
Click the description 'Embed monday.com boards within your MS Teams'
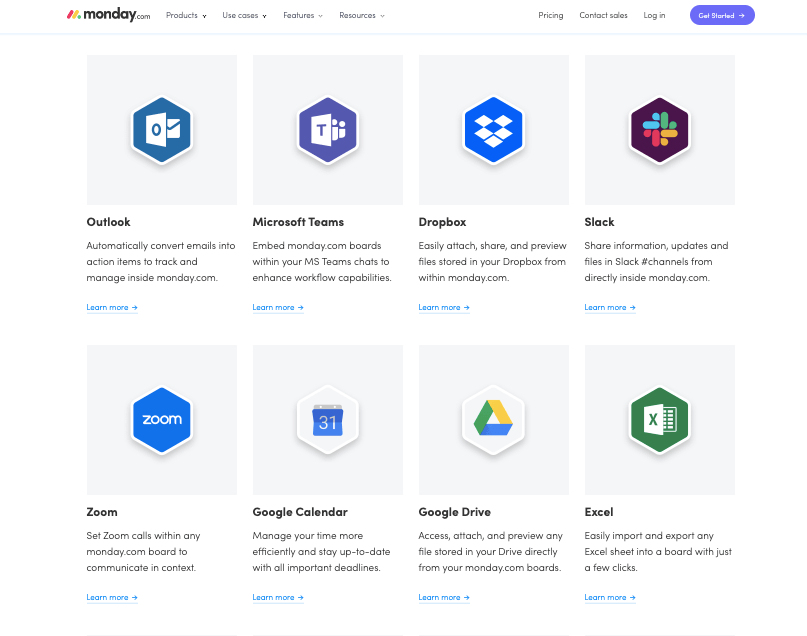point(322,261)
